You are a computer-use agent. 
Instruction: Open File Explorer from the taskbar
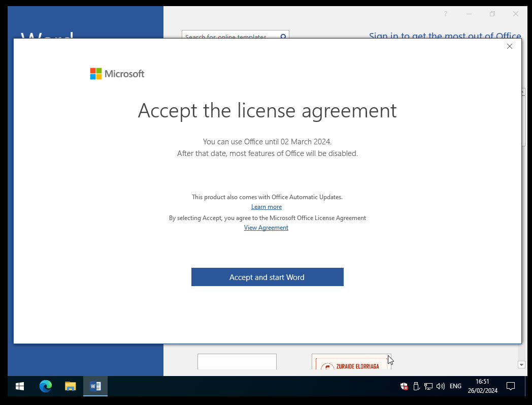[x=71, y=386]
